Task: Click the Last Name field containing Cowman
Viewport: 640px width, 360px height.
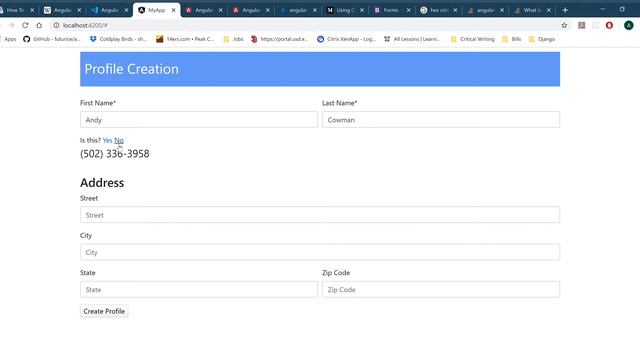Action: point(441,120)
